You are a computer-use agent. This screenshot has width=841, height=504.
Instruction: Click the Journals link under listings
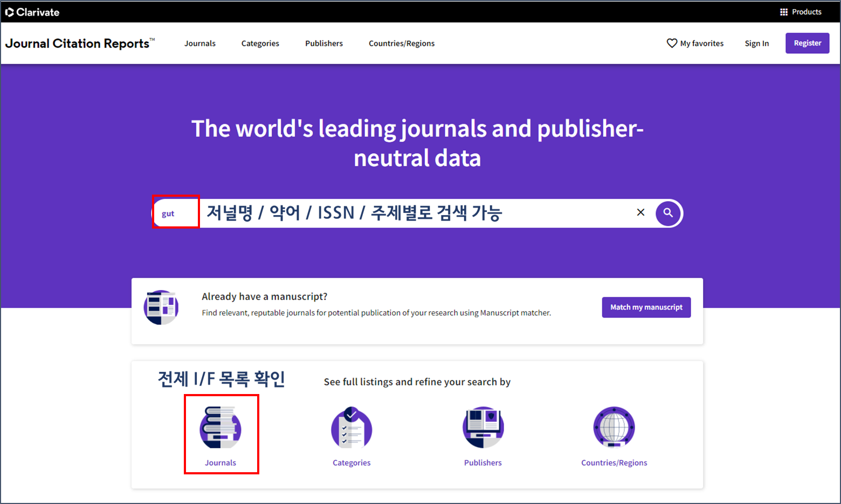pos(220,462)
